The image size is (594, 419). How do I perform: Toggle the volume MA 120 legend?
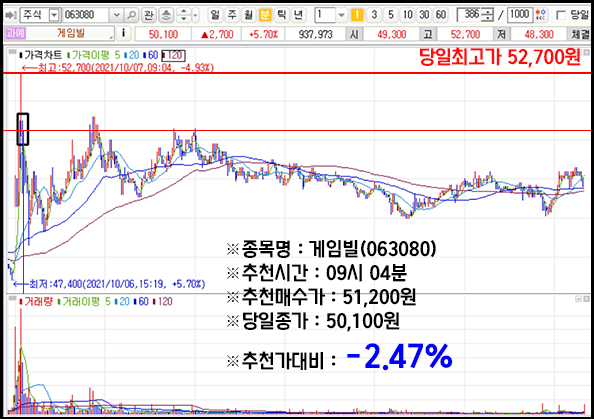click(163, 302)
